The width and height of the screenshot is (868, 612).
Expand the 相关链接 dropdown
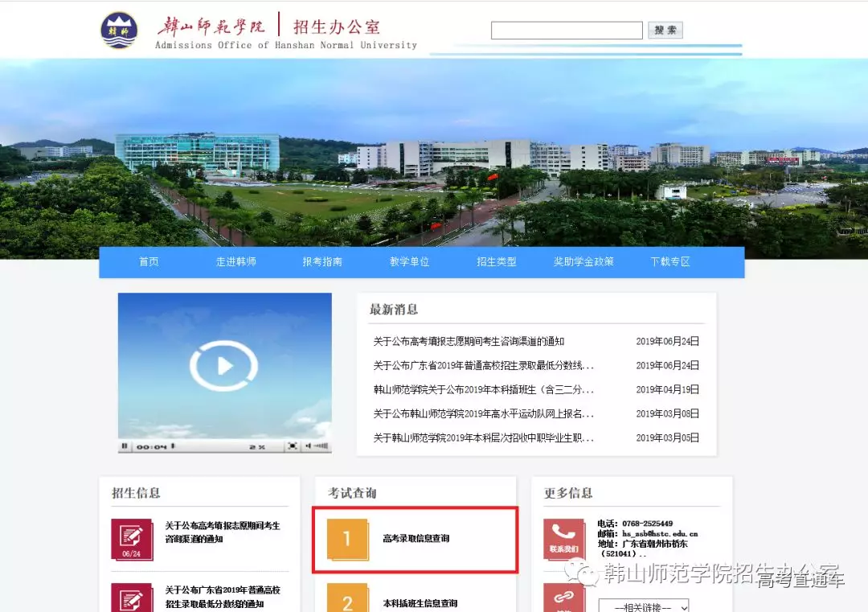pos(643,606)
